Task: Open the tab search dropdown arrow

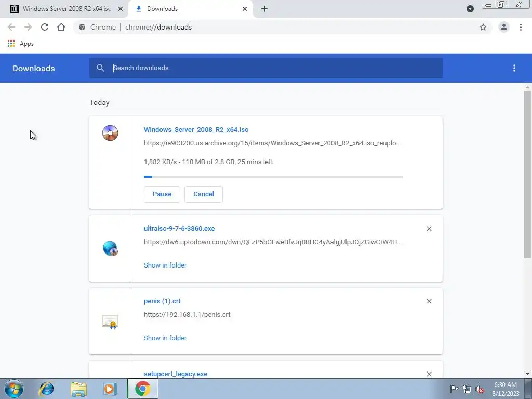Action: coord(470,9)
